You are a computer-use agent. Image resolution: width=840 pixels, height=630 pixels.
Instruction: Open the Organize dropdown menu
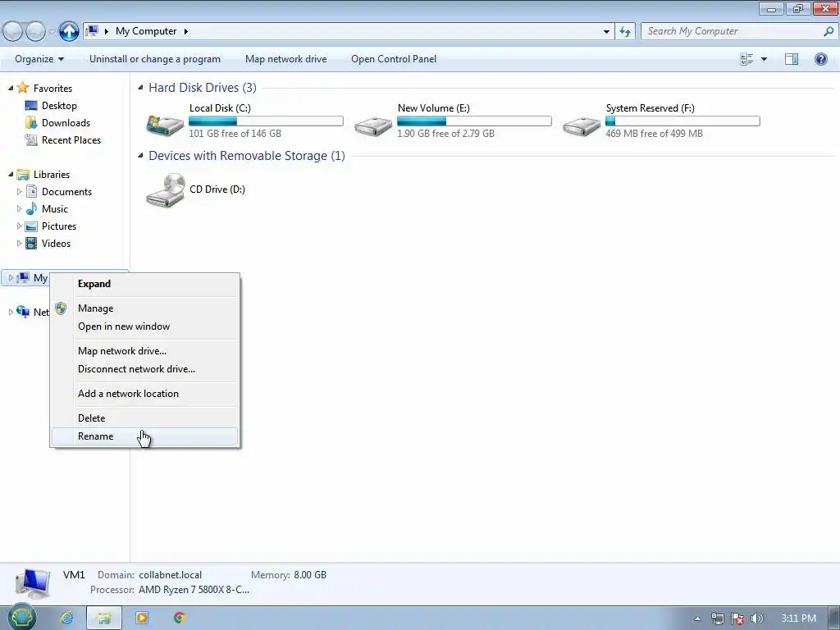pos(39,59)
